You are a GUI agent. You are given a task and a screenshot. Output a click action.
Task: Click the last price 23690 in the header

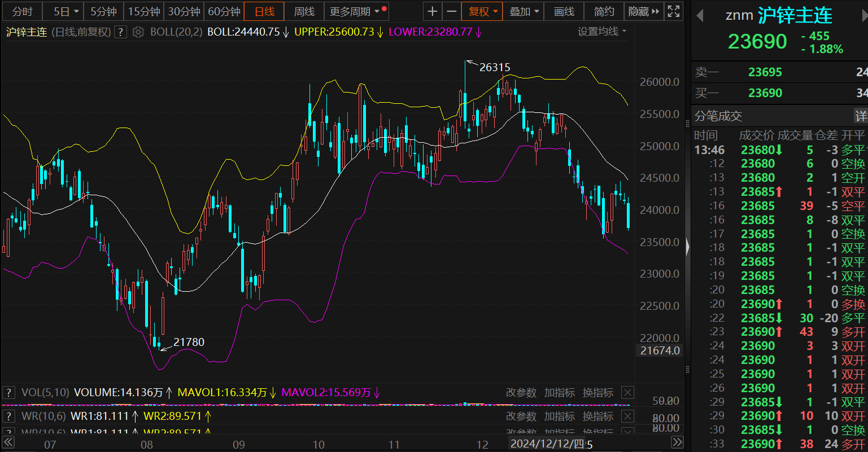(757, 42)
